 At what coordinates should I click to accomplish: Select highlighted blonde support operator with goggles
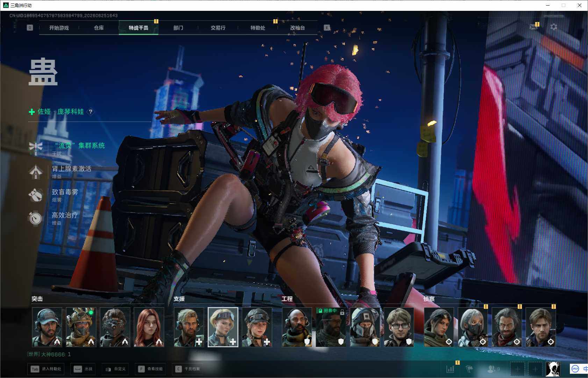click(223, 327)
